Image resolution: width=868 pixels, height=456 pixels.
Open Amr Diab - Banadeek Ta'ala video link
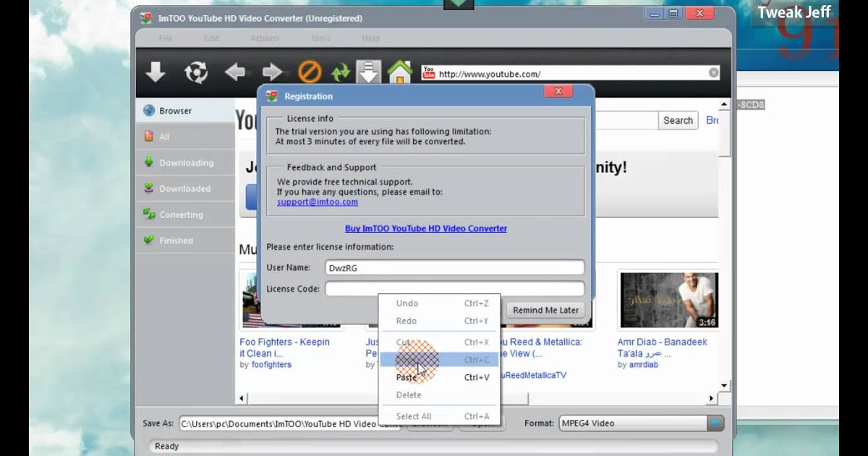pos(663,347)
